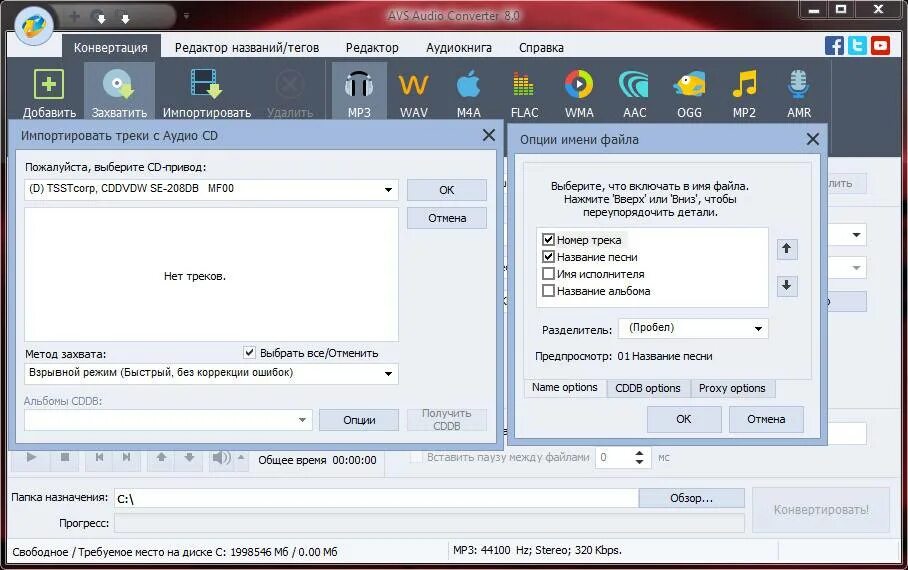Switch to the Аудиокнига tab
This screenshot has height=570, width=908.
click(459, 48)
